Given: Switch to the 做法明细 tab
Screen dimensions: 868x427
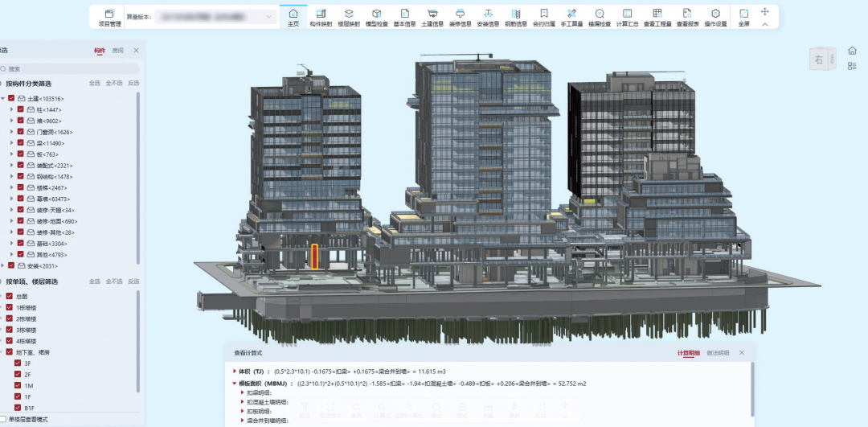Looking at the screenshot, I should pos(719,353).
